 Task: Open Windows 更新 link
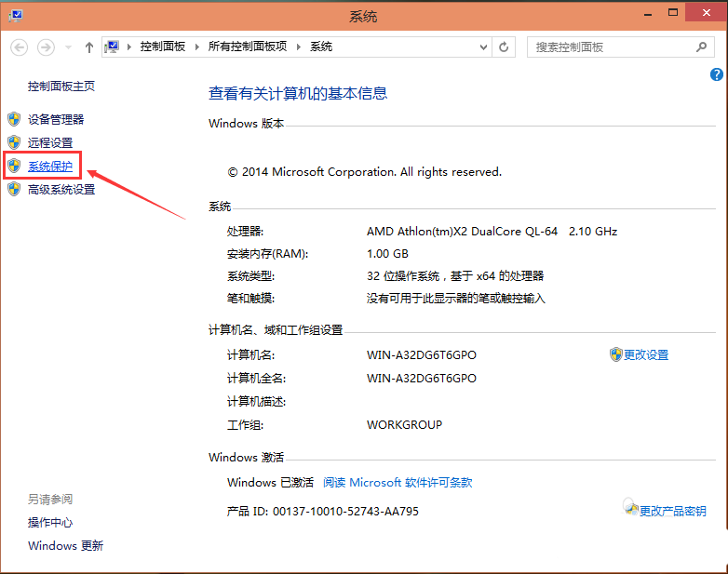point(65,546)
